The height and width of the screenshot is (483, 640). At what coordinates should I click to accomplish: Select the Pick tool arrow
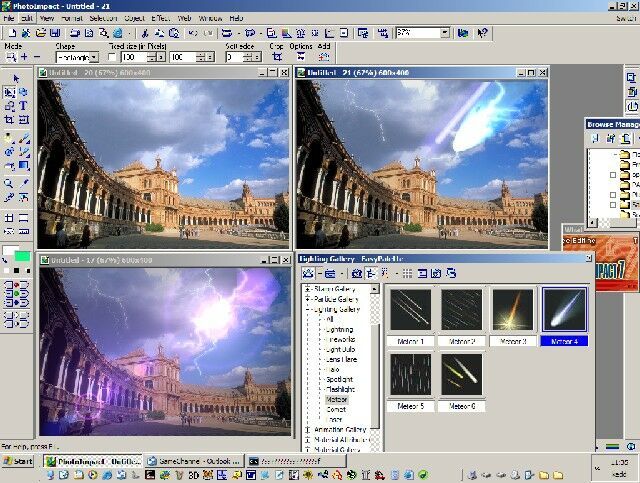pos(16,79)
